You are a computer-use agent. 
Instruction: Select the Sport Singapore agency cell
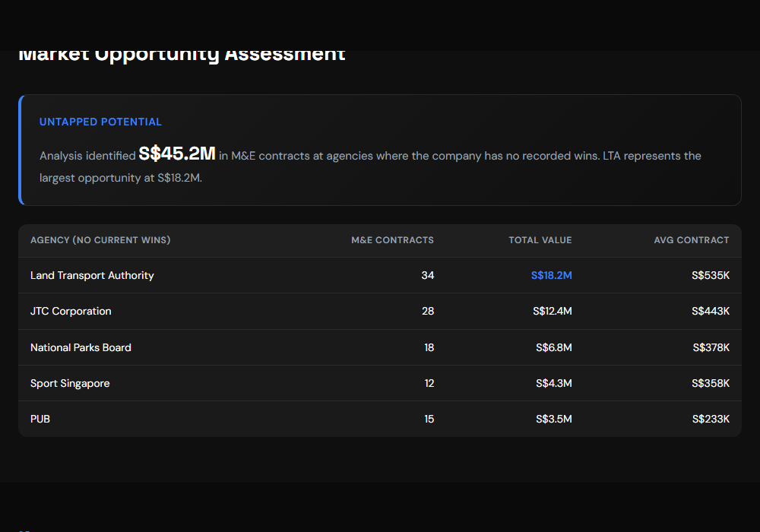[70, 383]
